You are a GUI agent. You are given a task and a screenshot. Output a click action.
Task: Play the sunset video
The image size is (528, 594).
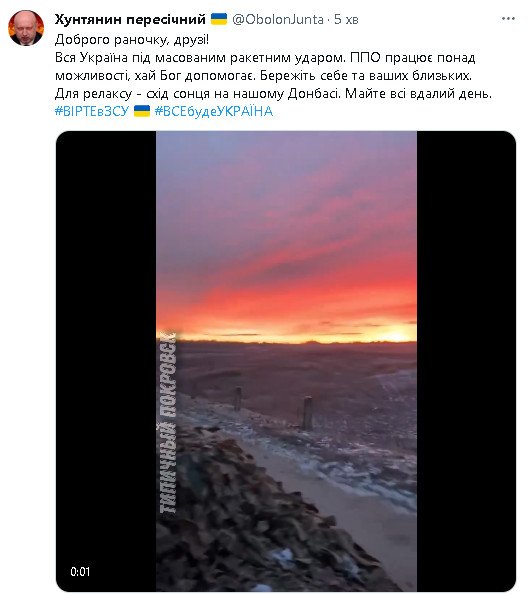286,361
